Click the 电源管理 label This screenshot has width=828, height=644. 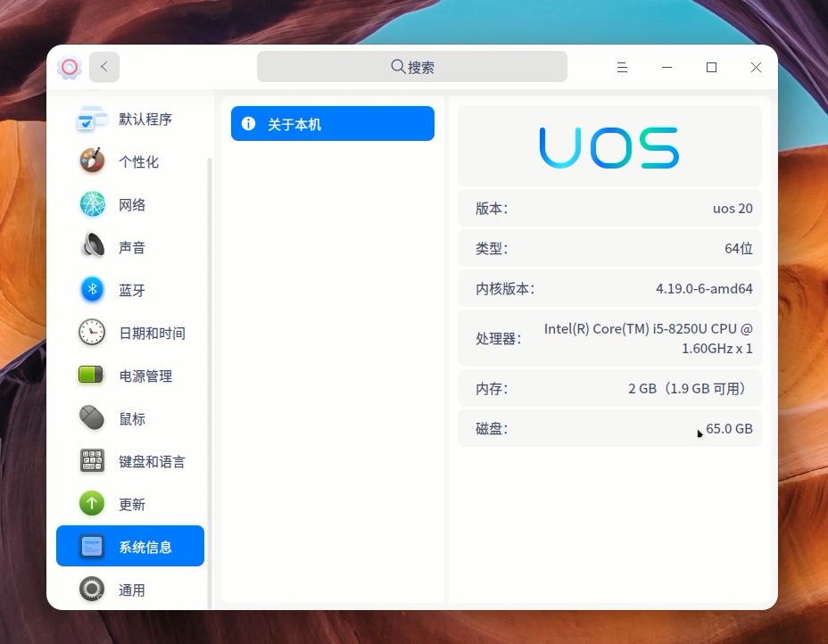[x=145, y=376]
